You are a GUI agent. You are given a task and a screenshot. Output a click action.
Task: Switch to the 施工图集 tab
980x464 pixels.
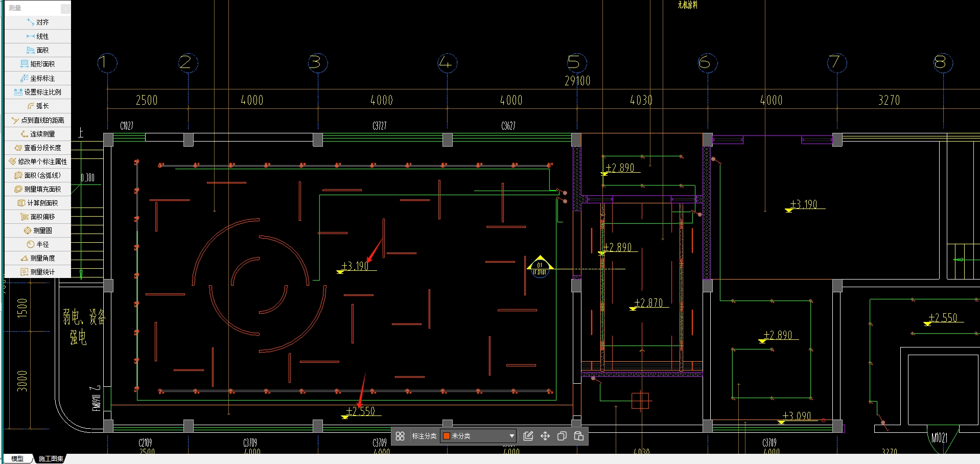pyautogui.click(x=51, y=458)
